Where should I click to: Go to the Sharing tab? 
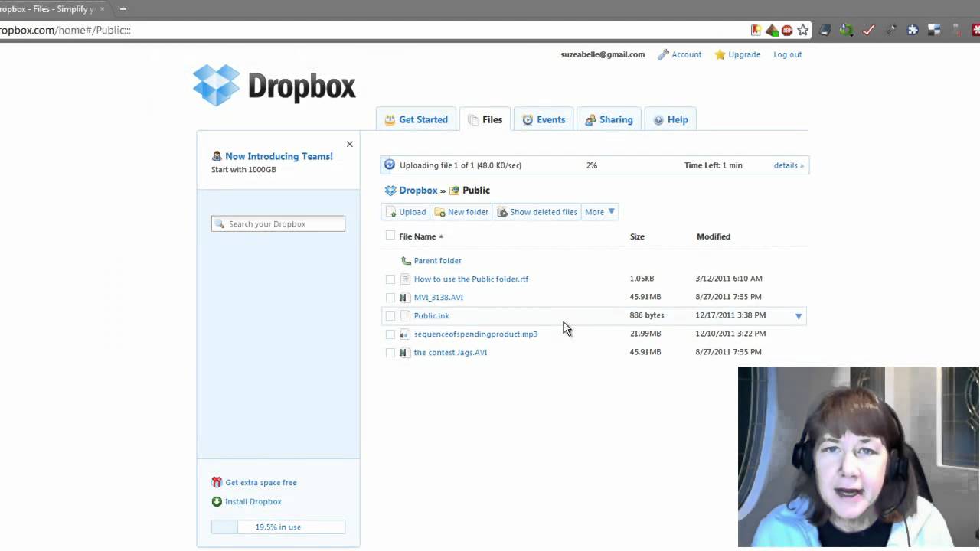coord(609,119)
